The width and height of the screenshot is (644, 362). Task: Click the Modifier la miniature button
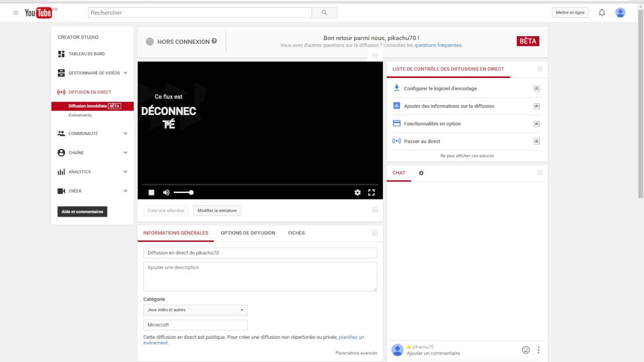217,211
